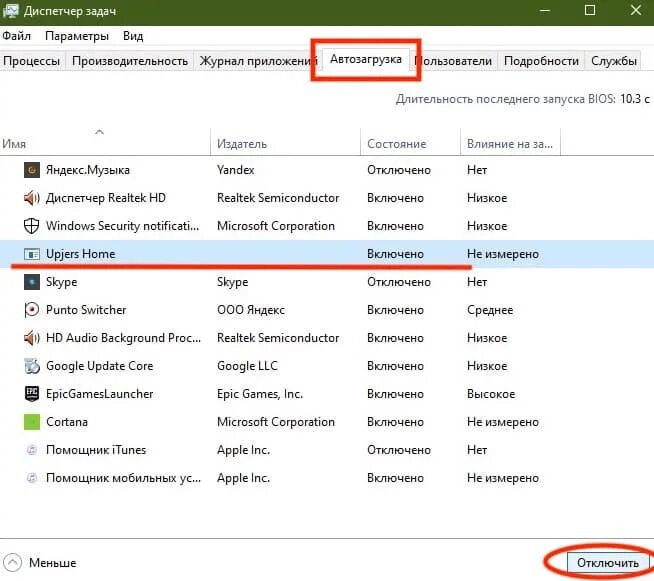Viewport: 654px width, 581px height.
Task: Sort by the Имя column header
Action: tap(105, 142)
